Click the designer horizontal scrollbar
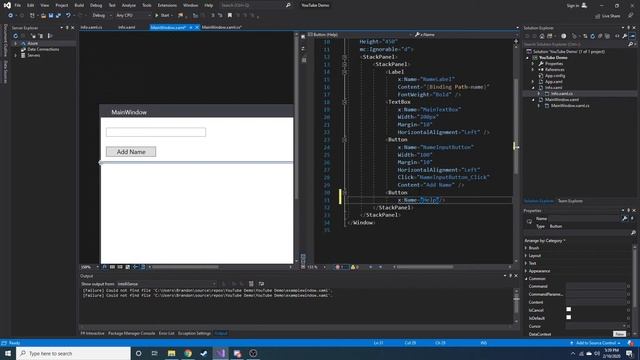The height and width of the screenshot is (360, 640). click(186, 267)
